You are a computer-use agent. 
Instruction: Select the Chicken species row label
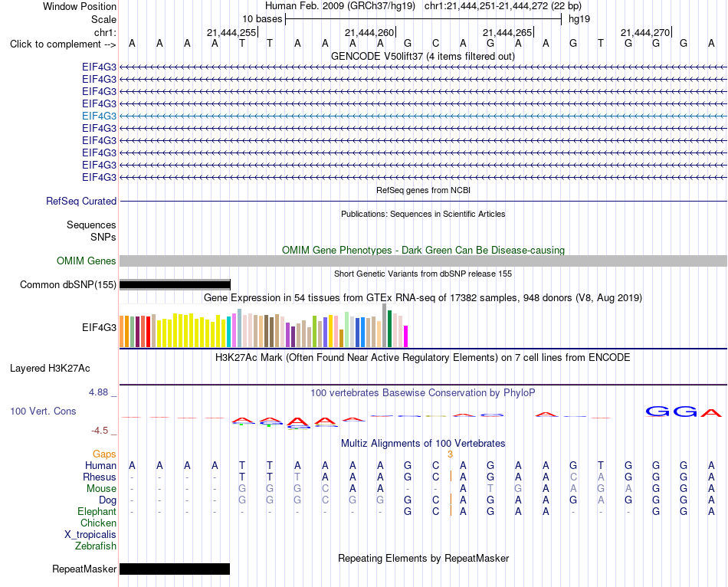click(98, 523)
